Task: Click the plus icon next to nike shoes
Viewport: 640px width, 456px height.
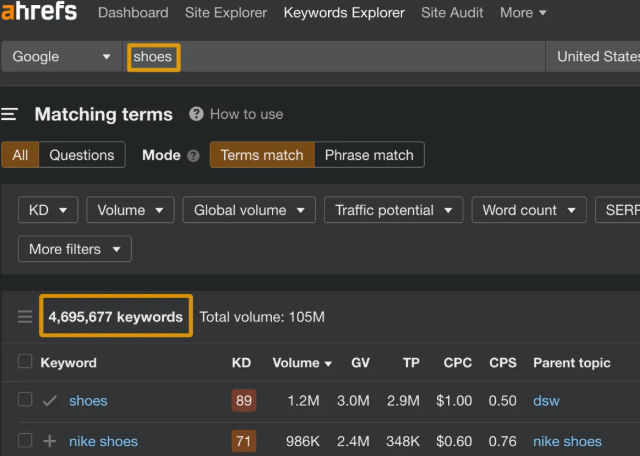Action: (x=49, y=441)
